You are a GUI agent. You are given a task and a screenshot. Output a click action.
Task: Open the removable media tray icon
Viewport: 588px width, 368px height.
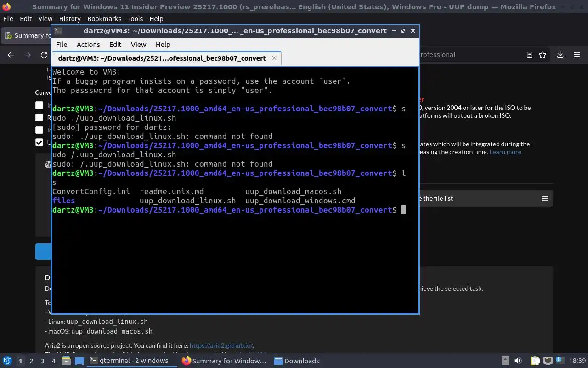coord(505,361)
